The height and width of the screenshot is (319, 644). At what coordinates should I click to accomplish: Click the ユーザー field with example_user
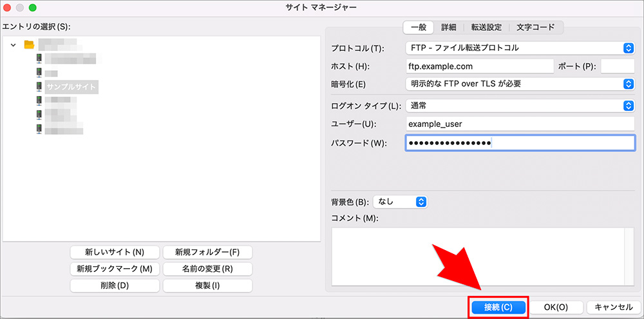tap(520, 124)
